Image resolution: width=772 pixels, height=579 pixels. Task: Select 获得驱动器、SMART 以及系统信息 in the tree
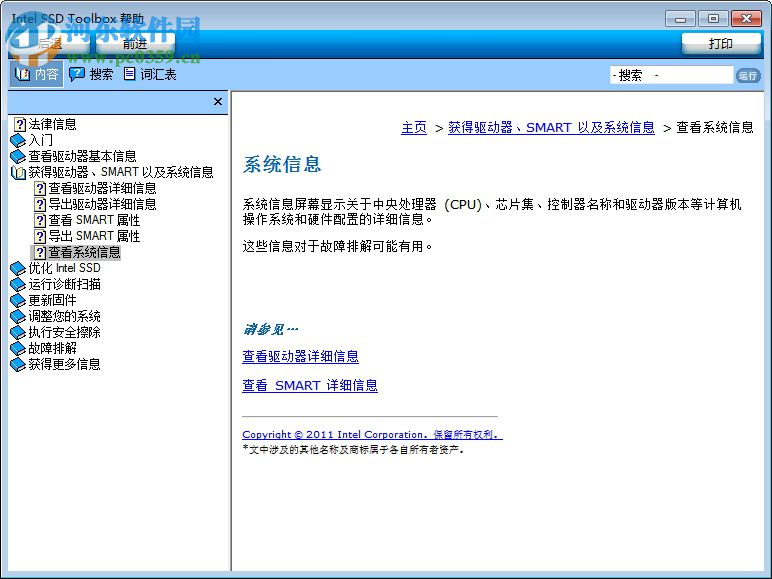coord(121,172)
